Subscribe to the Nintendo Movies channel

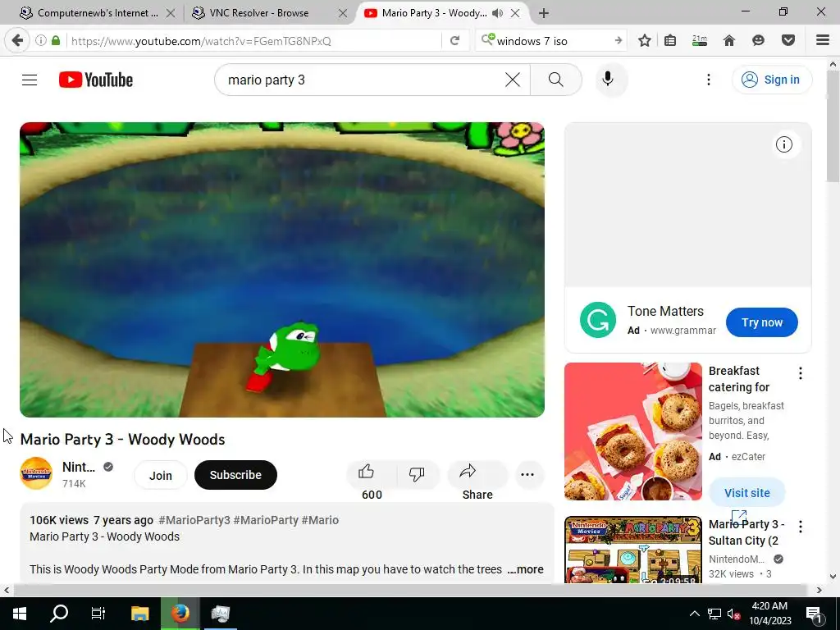(x=235, y=475)
